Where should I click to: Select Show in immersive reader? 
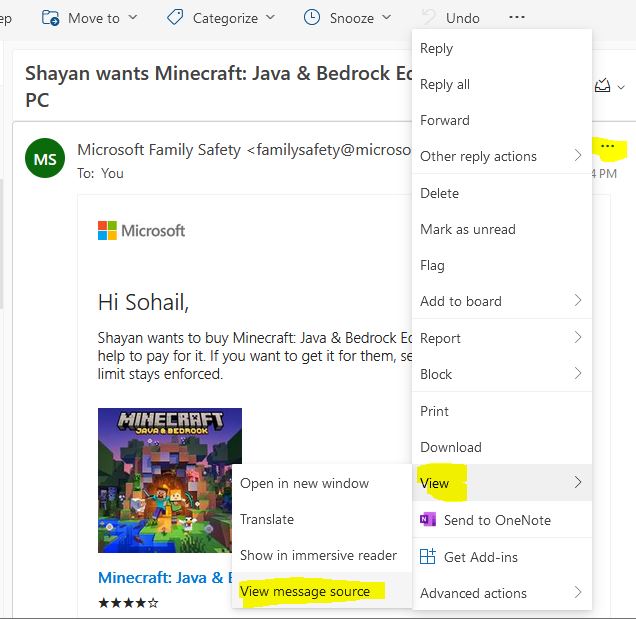pos(322,555)
